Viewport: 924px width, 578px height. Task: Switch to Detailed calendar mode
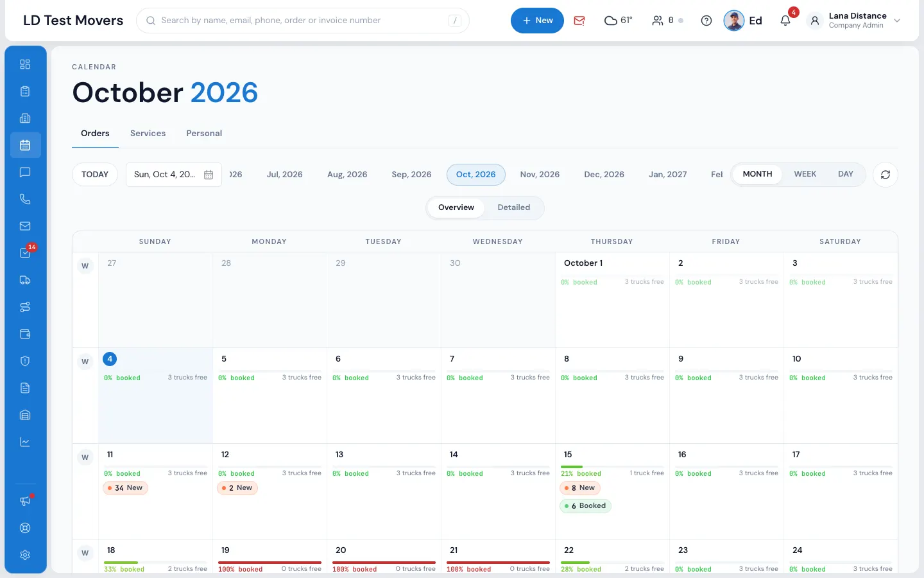tap(513, 207)
